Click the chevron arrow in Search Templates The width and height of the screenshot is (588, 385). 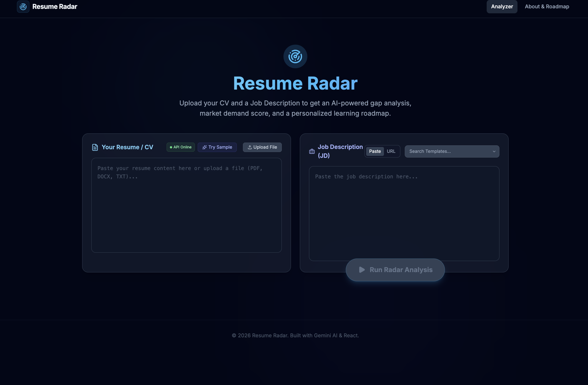pyautogui.click(x=494, y=151)
